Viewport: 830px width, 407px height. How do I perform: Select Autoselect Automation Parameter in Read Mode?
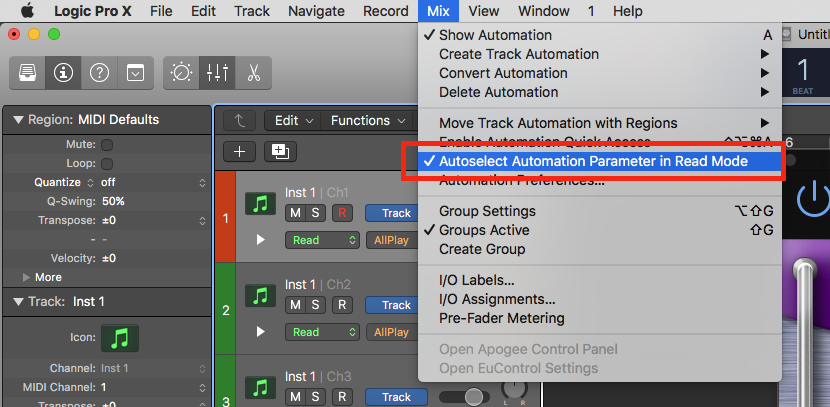pos(593,161)
